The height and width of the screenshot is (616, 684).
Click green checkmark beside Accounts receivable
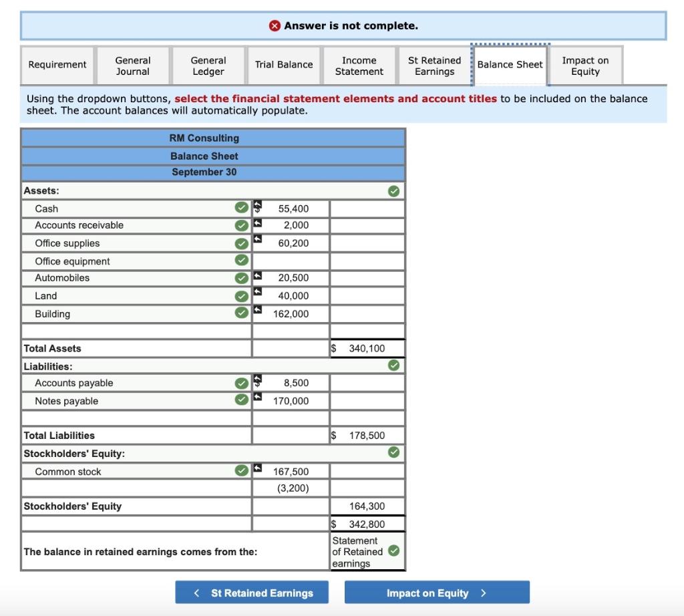point(241,225)
